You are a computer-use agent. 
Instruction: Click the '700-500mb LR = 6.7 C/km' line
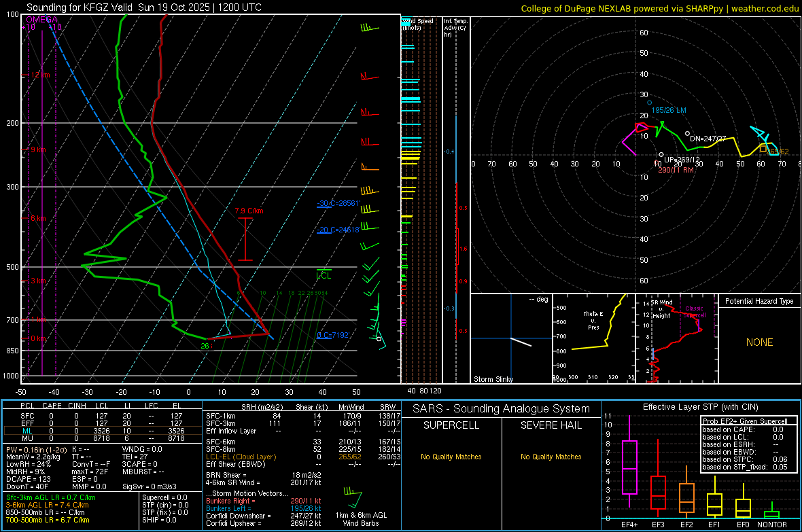pos(48,520)
